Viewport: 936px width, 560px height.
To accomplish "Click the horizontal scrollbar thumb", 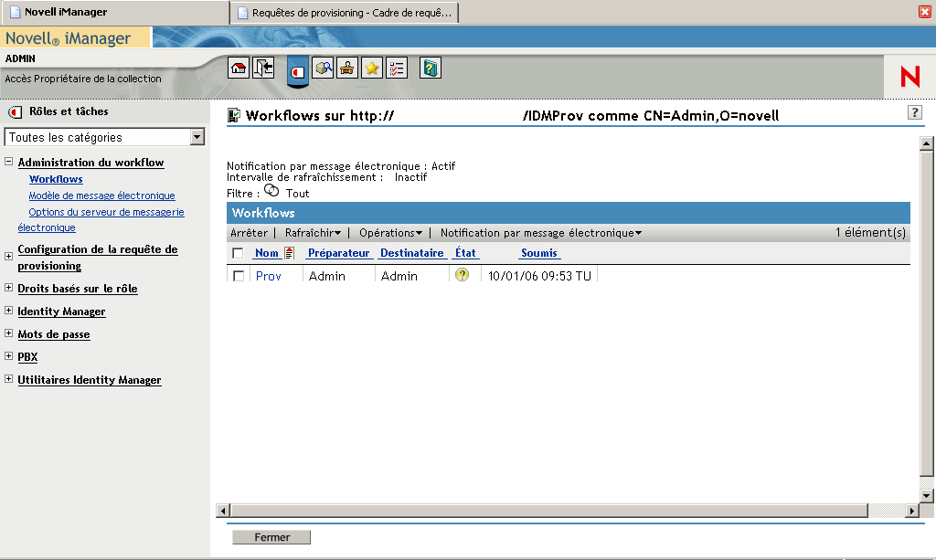I will (549, 511).
